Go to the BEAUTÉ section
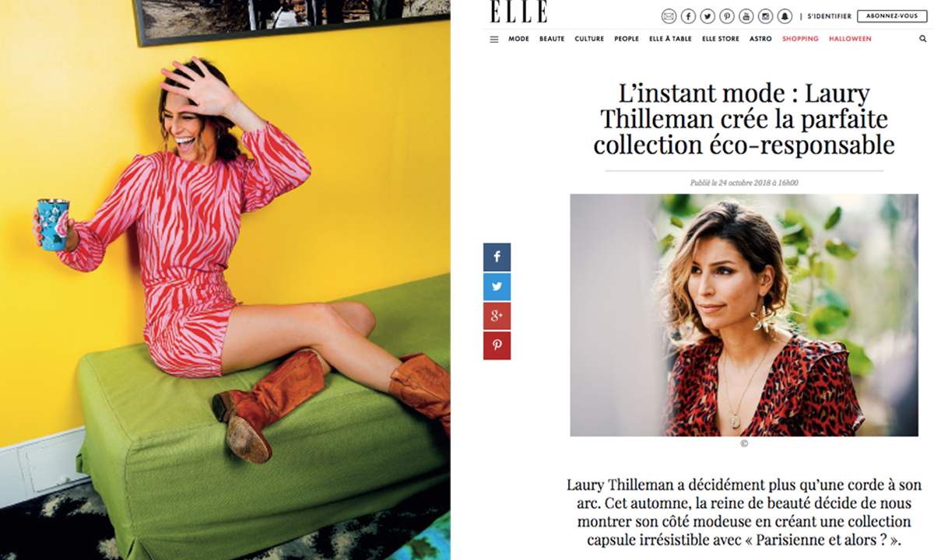Image resolution: width=934 pixels, height=560 pixels. (x=552, y=39)
